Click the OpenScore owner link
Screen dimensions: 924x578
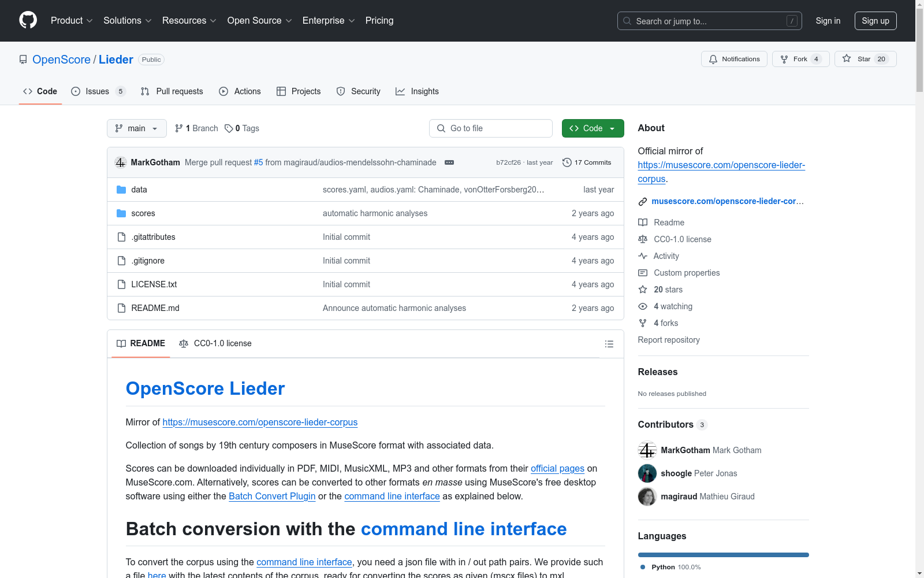point(61,60)
